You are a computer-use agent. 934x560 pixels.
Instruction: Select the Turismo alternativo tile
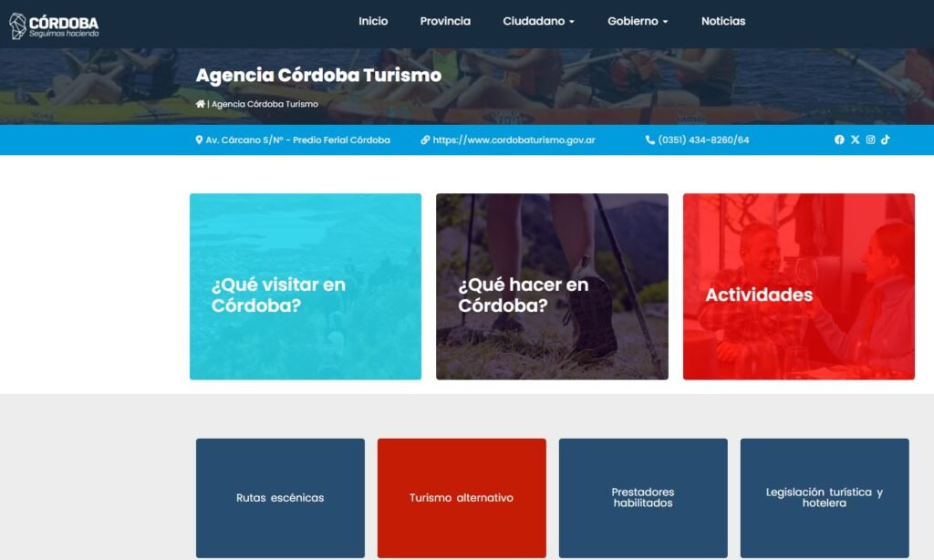(462, 498)
